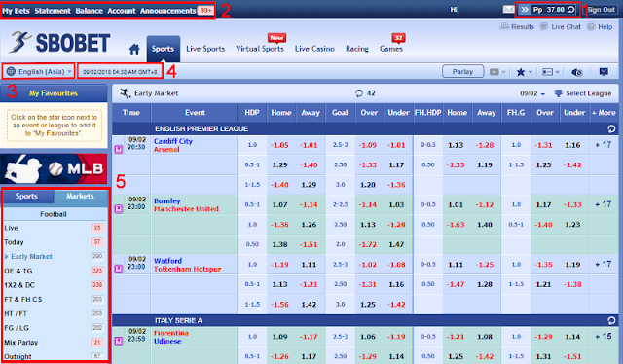Open the MLB promotional banner

tap(54, 169)
